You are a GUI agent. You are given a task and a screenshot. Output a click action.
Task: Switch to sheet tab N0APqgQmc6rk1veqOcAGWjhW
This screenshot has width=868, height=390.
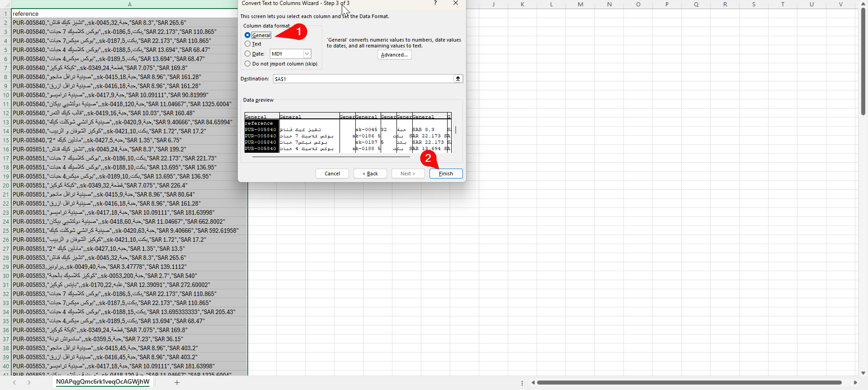103,382
